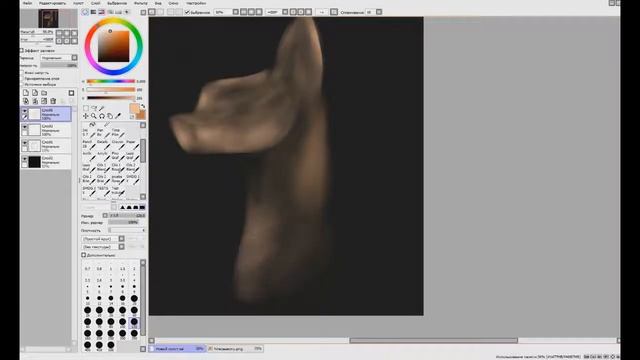Select the zoom magnifier tool
Viewport: 640px width, 360px height.
[x=94, y=116]
